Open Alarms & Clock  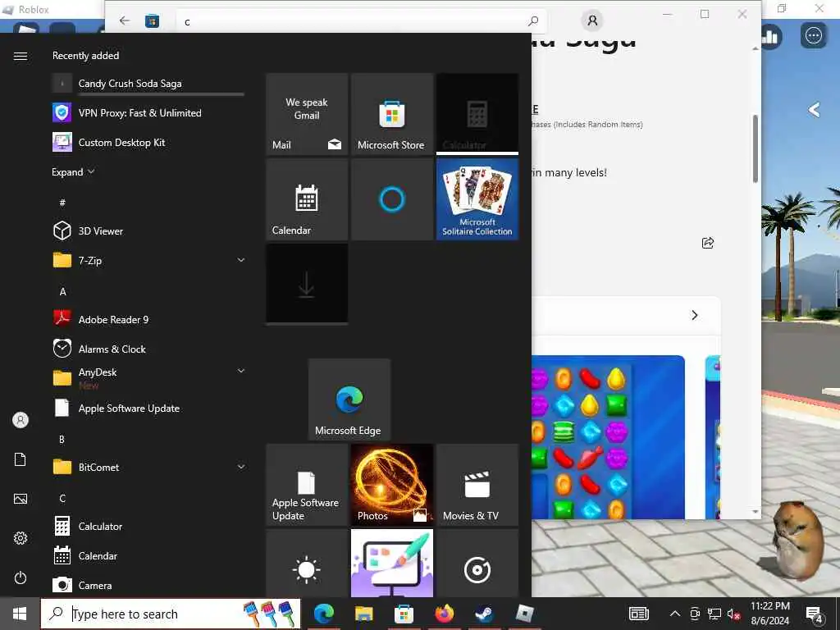[x=148, y=349]
